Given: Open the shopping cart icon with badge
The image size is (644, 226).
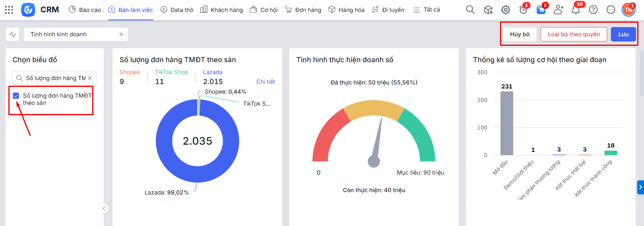Looking at the screenshot, I should click(x=541, y=10).
